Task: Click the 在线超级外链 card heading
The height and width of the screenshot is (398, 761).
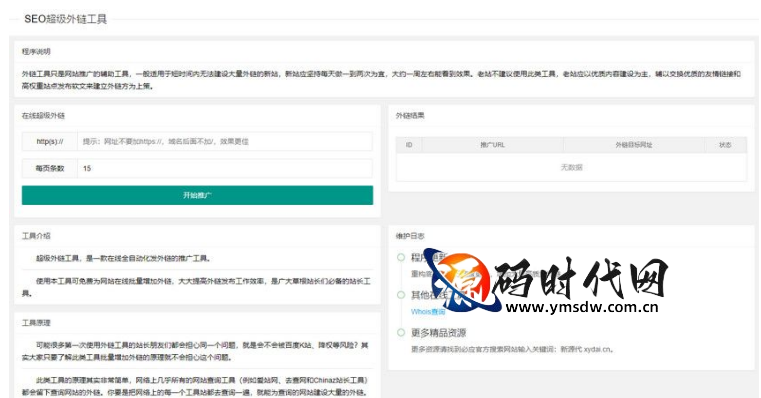Action: point(43,116)
